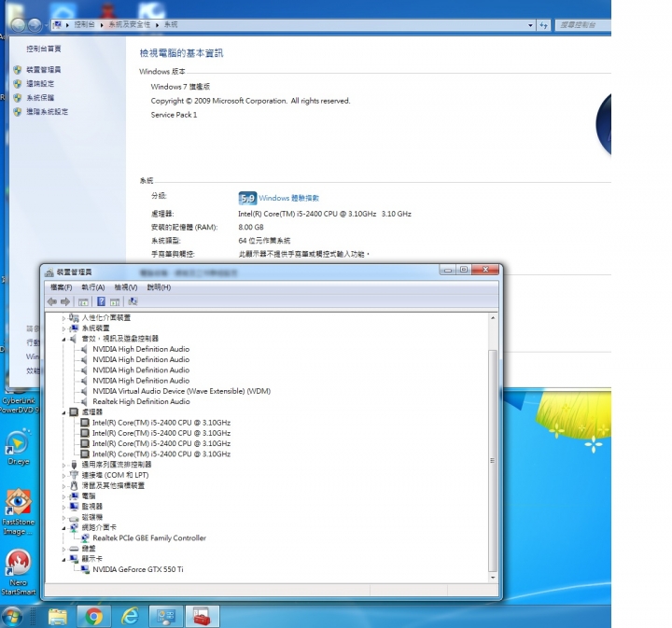Viewport: 672px width, 628px height.
Task: Click 控制台 in the address breadcrumb
Action: pos(84,24)
